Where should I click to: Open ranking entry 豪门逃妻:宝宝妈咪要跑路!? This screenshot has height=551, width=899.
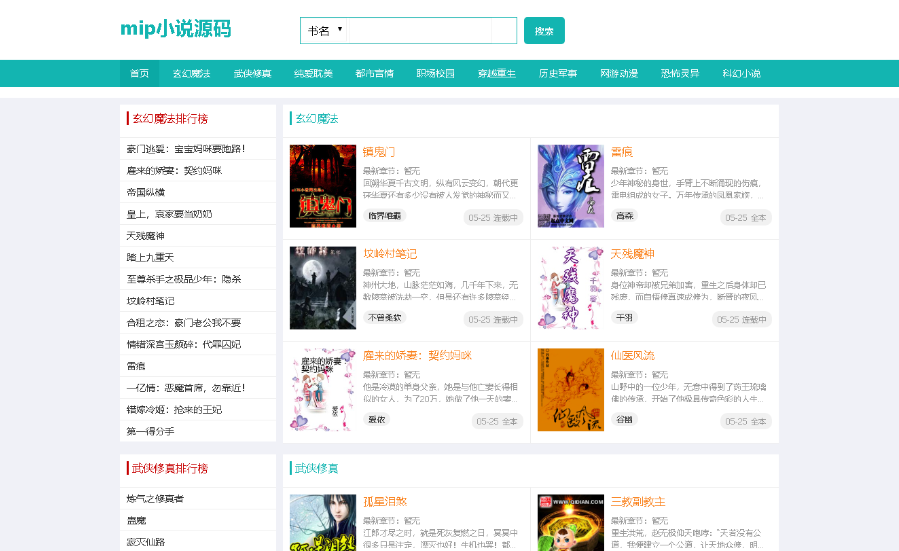[x=186, y=149]
